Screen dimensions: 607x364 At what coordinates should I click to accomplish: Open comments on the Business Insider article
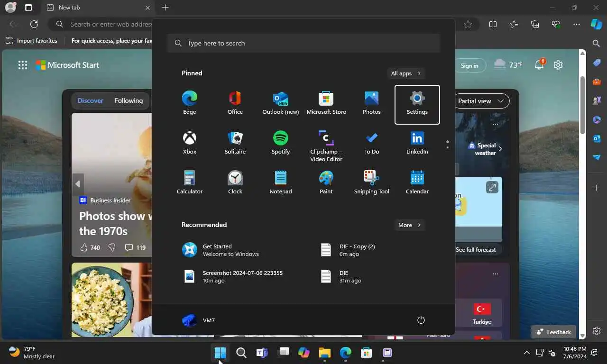tap(135, 247)
